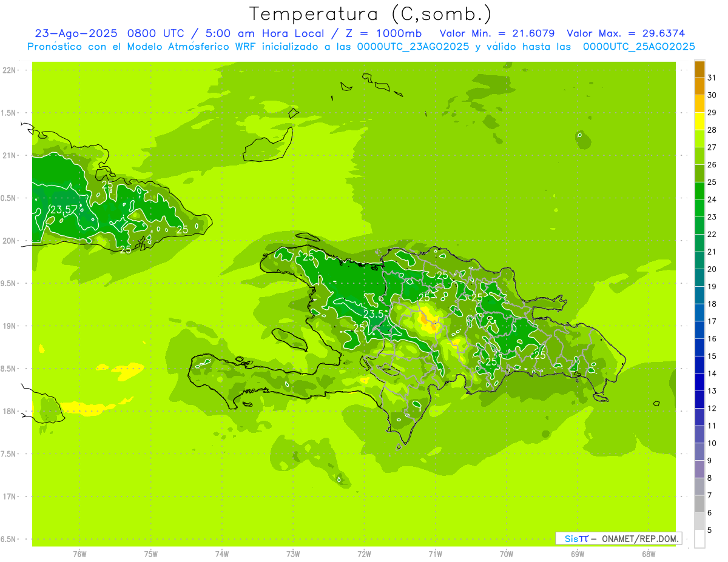
Task: Click the '19N' latitude axis label
Action: [10, 326]
